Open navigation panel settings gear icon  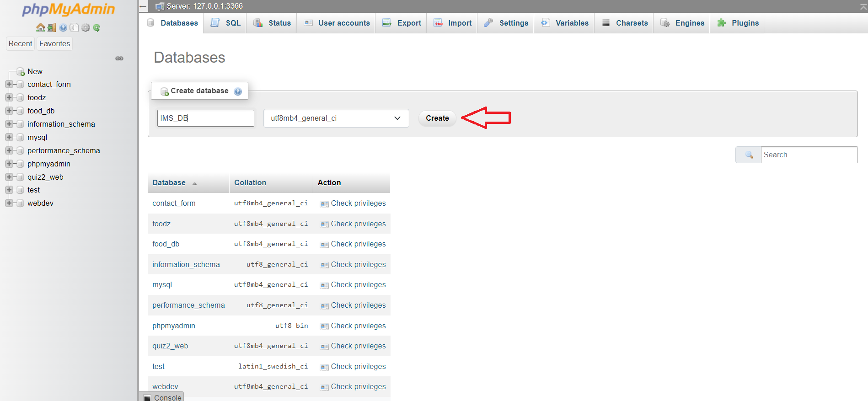point(86,27)
